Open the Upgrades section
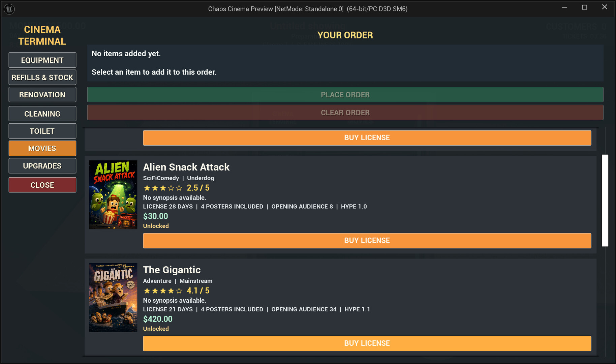 click(x=42, y=166)
